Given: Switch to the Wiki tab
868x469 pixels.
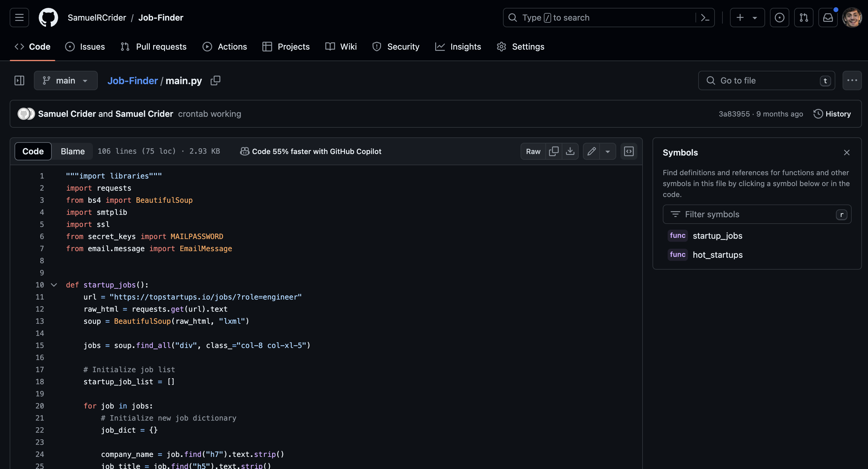Looking at the screenshot, I should [x=341, y=47].
